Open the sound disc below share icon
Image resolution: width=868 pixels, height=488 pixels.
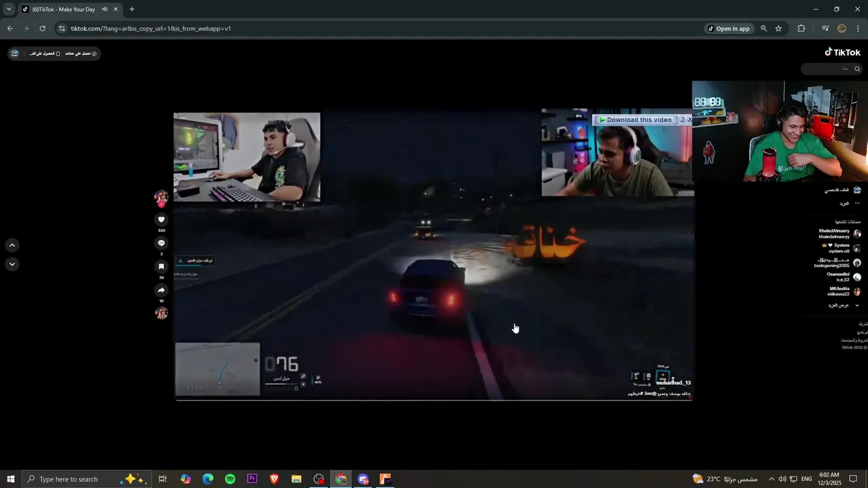(x=161, y=313)
